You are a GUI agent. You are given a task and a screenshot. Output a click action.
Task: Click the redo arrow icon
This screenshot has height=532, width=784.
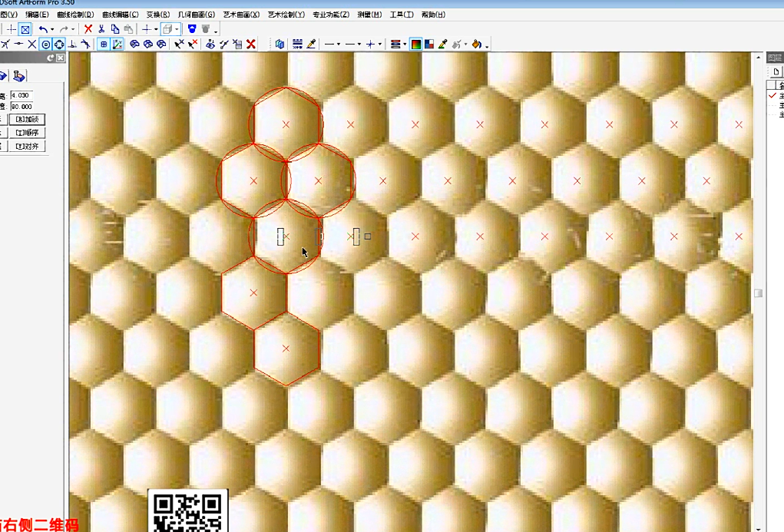[x=64, y=29]
